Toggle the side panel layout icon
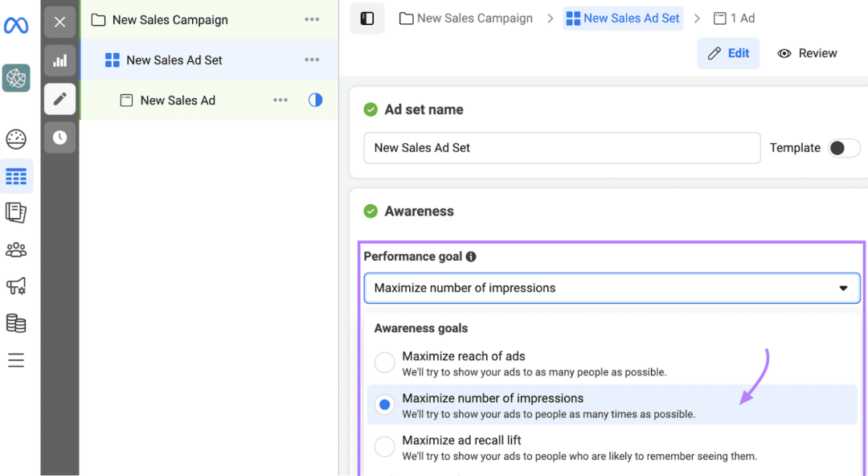Image resolution: width=868 pixels, height=476 pixels. [367, 18]
